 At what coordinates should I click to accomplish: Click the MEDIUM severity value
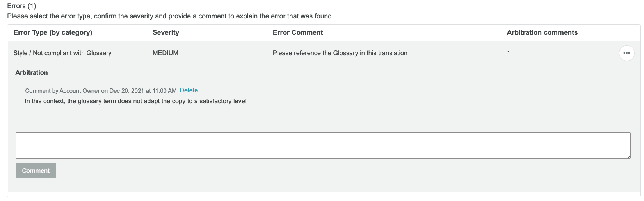pyautogui.click(x=165, y=53)
